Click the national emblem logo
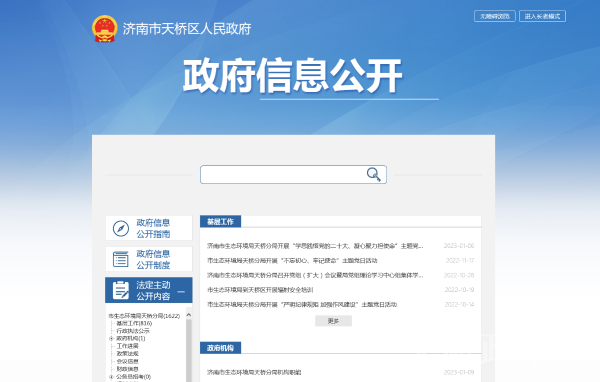The image size is (600, 382). click(x=104, y=29)
